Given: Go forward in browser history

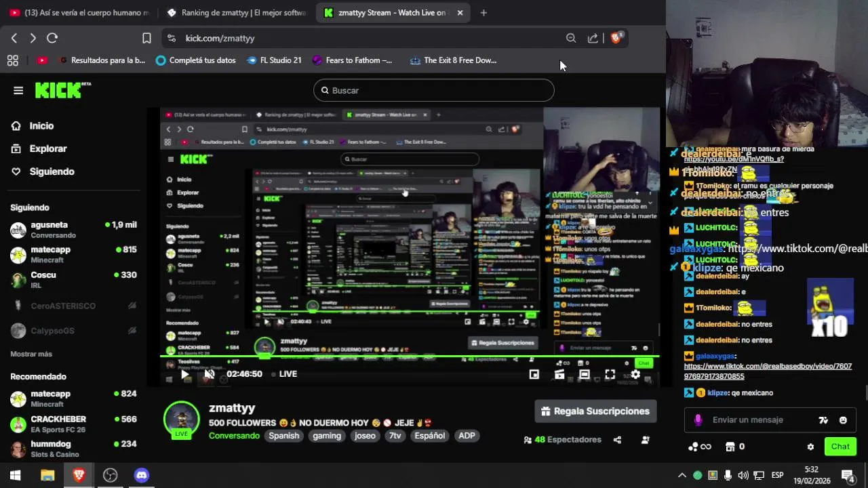Looking at the screenshot, I should [33, 38].
